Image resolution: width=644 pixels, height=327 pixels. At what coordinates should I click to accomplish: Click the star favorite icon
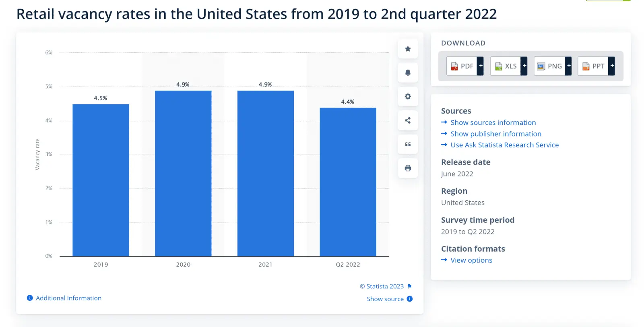[x=408, y=49]
